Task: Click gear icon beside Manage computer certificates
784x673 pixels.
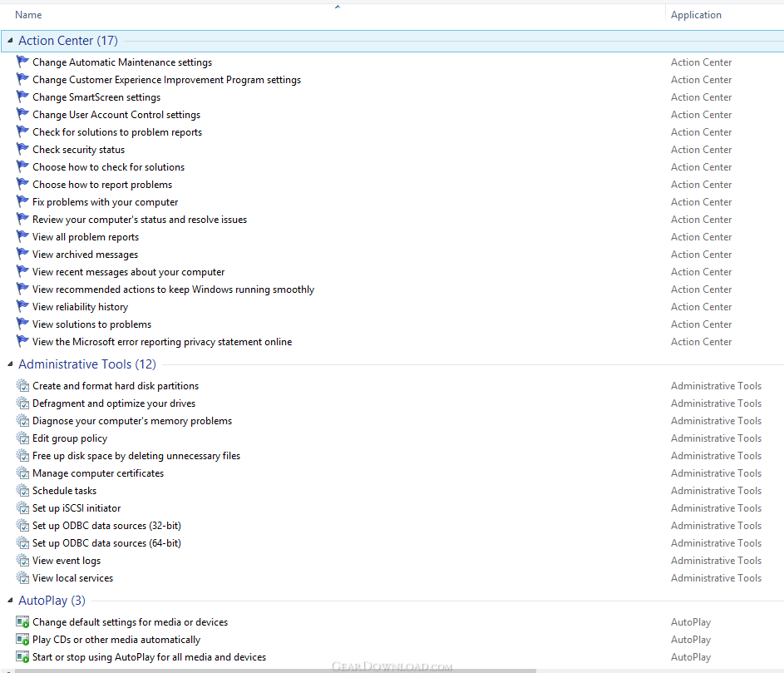Action: click(x=22, y=473)
